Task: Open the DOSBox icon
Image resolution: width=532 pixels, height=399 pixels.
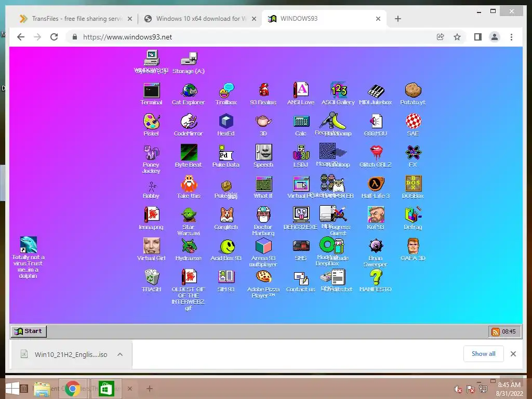Action: click(413, 187)
